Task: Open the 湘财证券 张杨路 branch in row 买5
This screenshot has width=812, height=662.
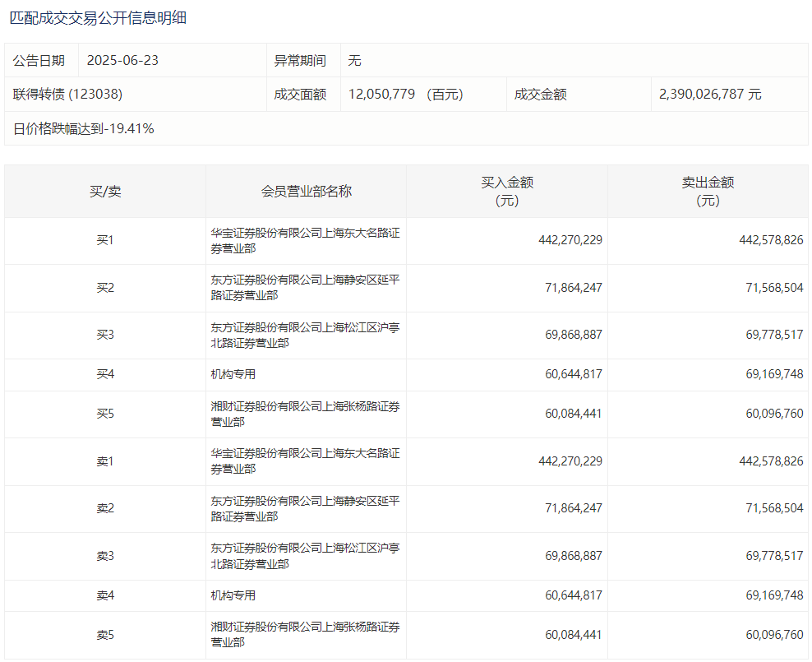Action: tap(305, 414)
